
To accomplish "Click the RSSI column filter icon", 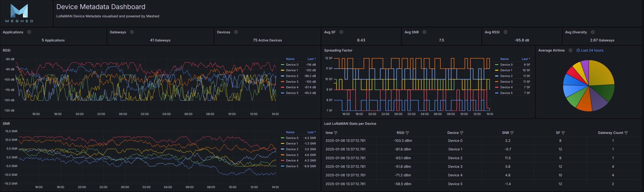I will [x=407, y=133].
